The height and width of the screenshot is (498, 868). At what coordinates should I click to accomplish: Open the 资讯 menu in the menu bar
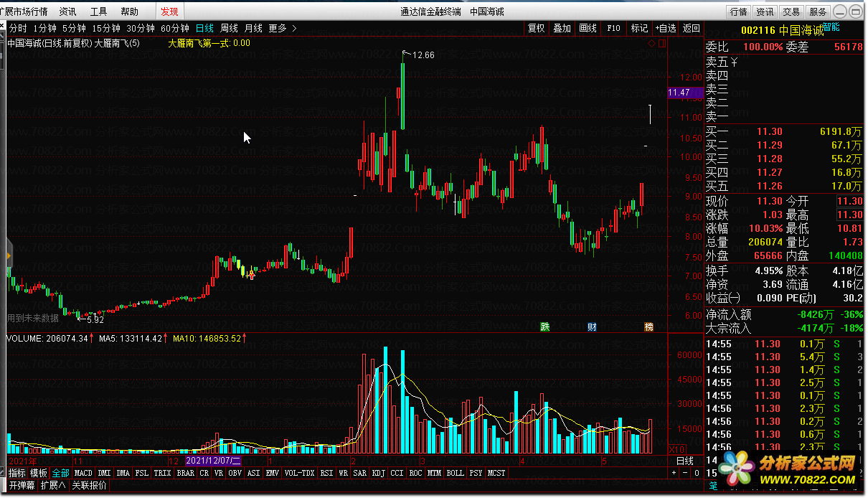(x=67, y=11)
